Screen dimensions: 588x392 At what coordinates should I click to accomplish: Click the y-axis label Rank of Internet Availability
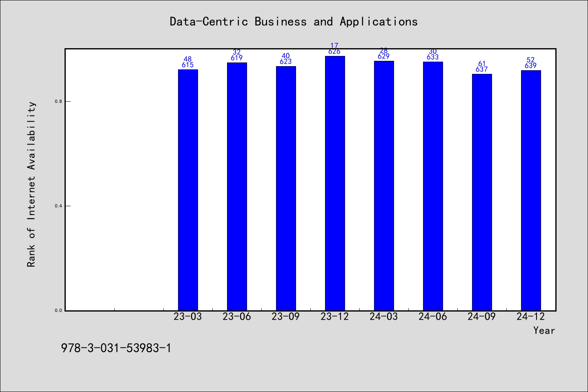tap(31, 184)
